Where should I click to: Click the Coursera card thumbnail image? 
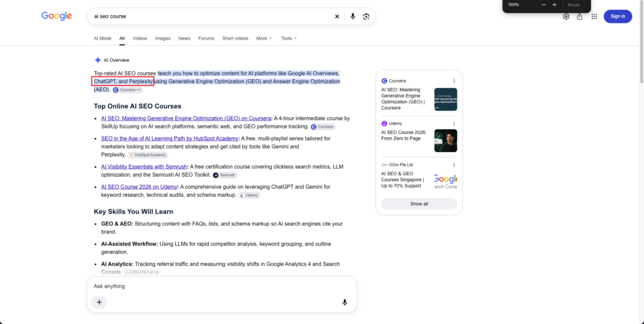446,99
